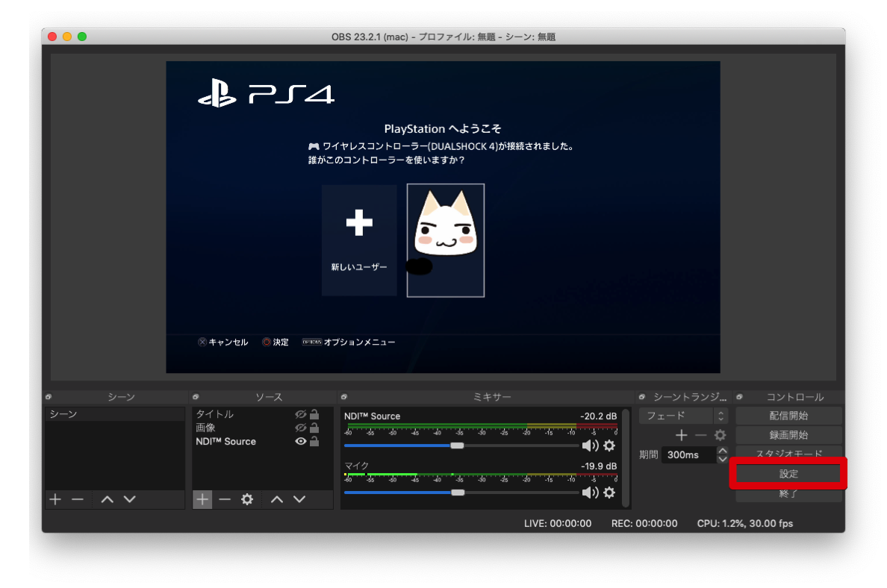Move source up in list

(x=276, y=499)
